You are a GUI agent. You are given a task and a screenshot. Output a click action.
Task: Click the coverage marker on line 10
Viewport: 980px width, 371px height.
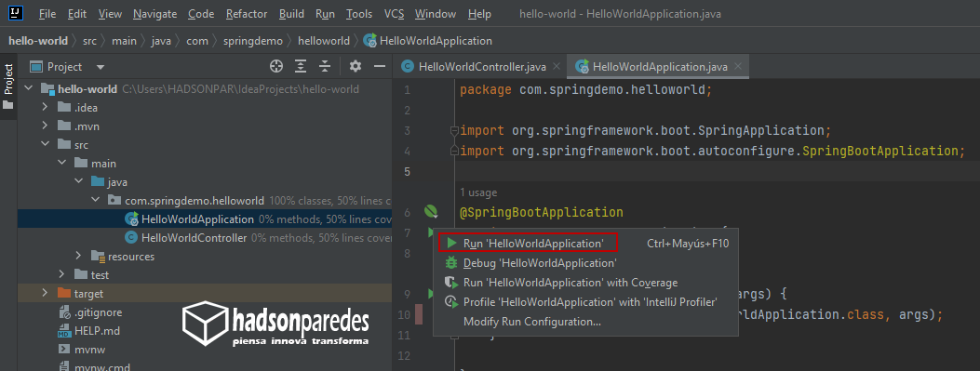tap(420, 314)
